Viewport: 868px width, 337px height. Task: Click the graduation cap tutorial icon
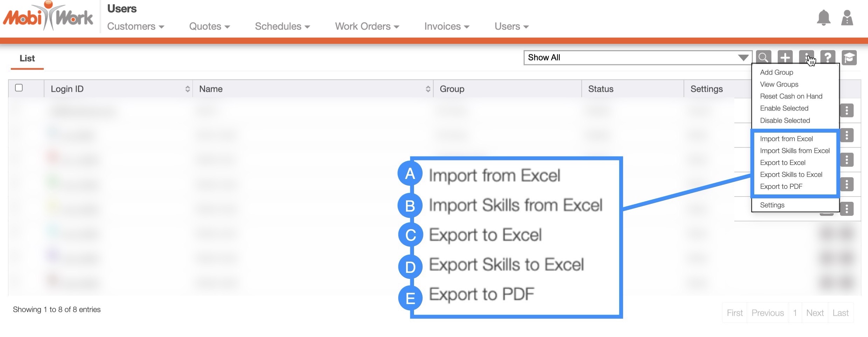pyautogui.click(x=849, y=57)
